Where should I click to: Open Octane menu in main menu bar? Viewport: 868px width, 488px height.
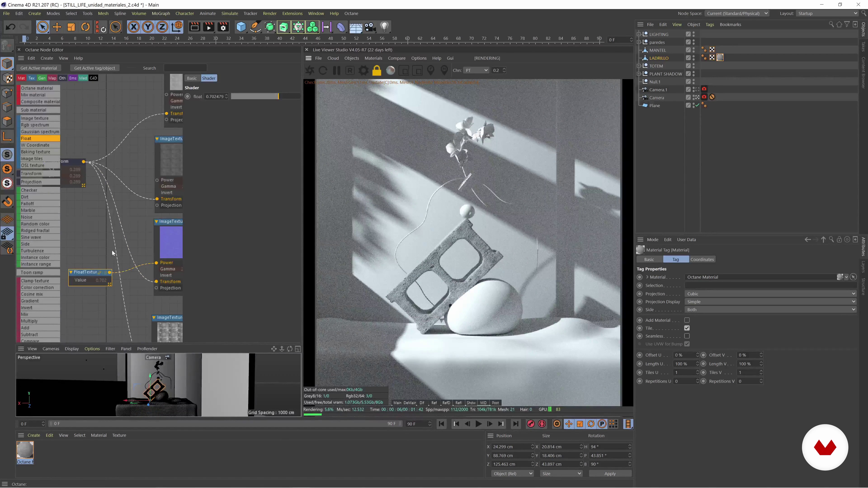[x=351, y=14]
